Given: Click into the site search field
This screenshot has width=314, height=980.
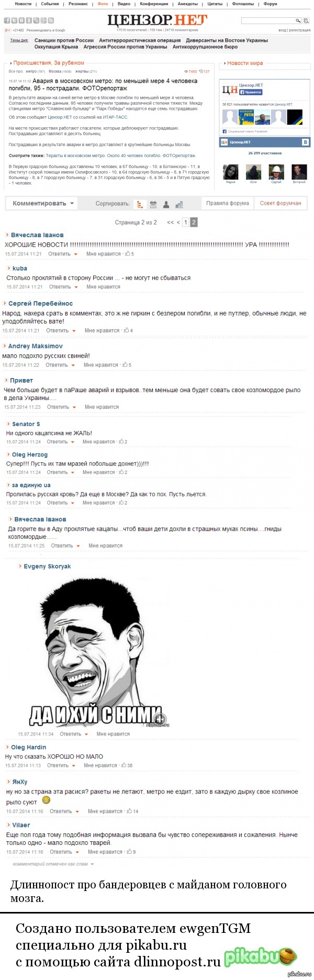Looking at the screenshot, I should pyautogui.click(x=268, y=21).
